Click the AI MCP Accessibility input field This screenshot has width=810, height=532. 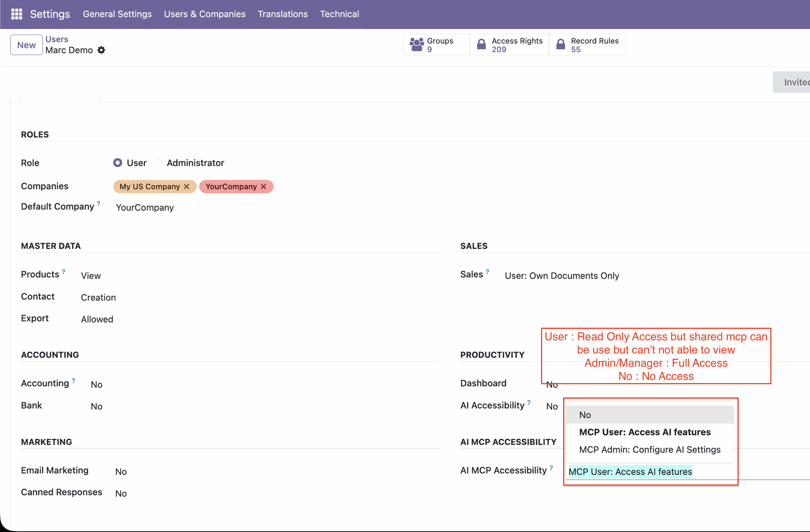coord(688,472)
